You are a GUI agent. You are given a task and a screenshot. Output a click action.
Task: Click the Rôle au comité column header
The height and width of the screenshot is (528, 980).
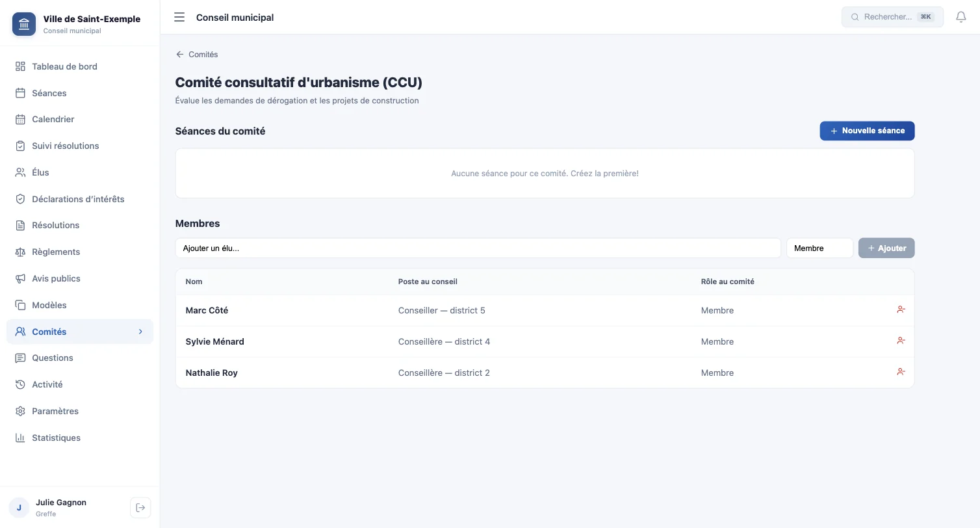point(728,282)
